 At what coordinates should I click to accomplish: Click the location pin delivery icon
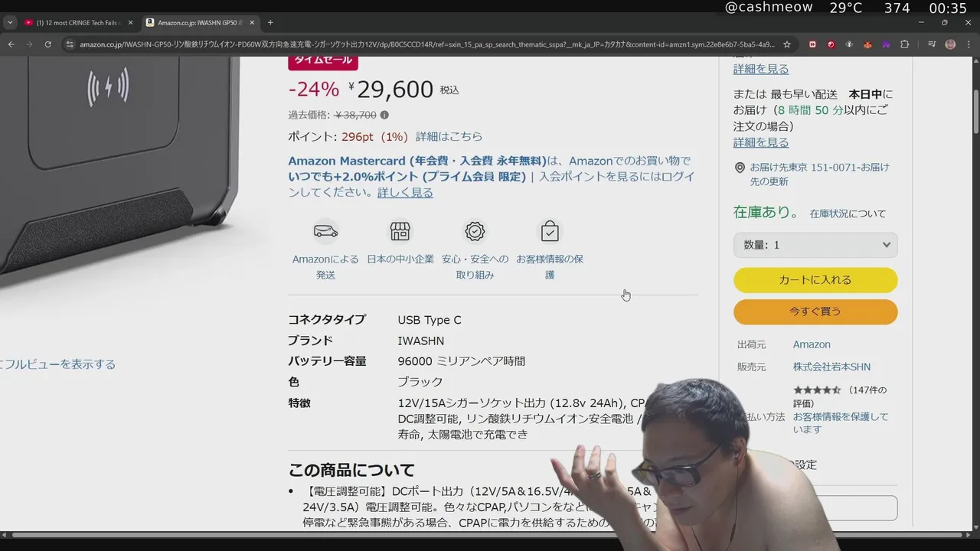tap(740, 168)
